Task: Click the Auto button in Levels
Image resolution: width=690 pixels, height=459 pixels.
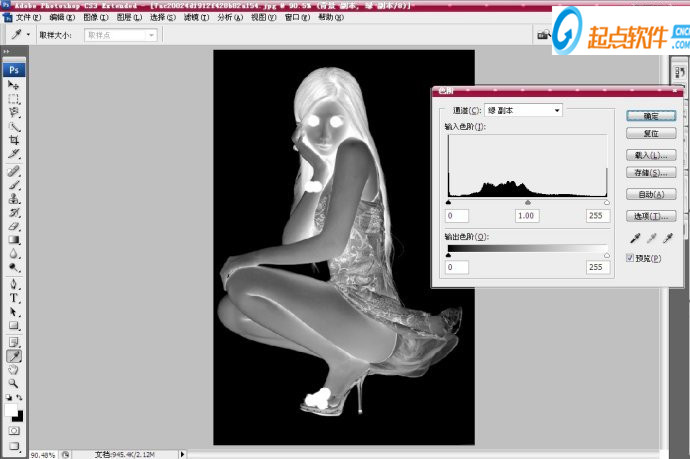Action: pyautogui.click(x=651, y=194)
